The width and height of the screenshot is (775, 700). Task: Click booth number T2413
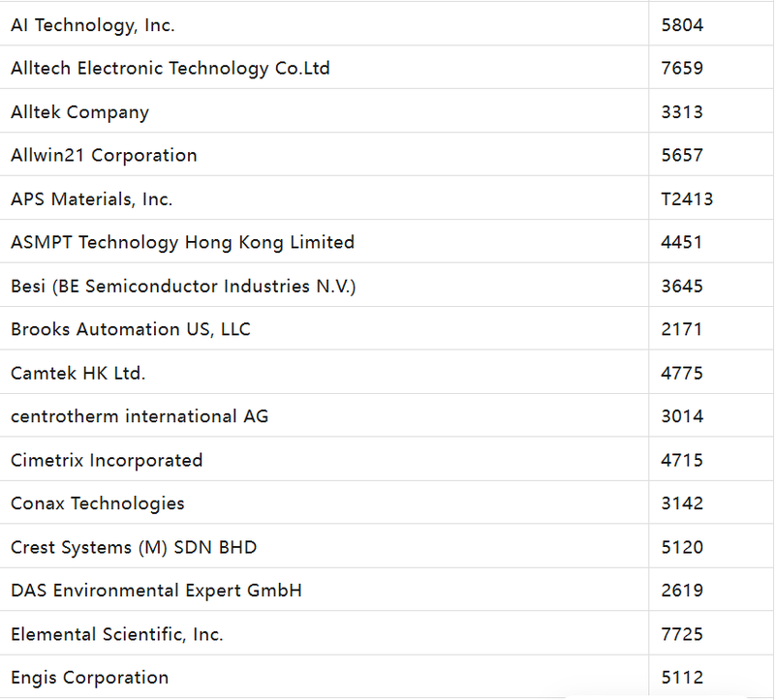coord(687,199)
